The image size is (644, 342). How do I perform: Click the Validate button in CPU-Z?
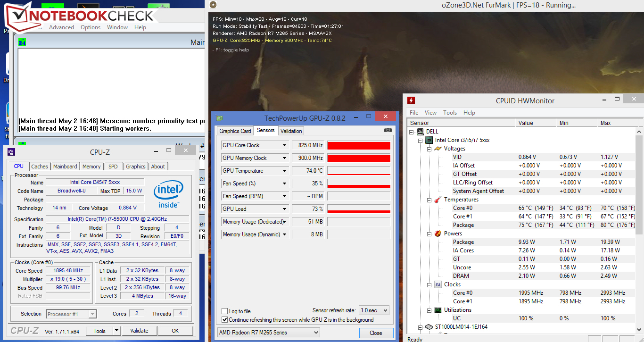point(139,331)
